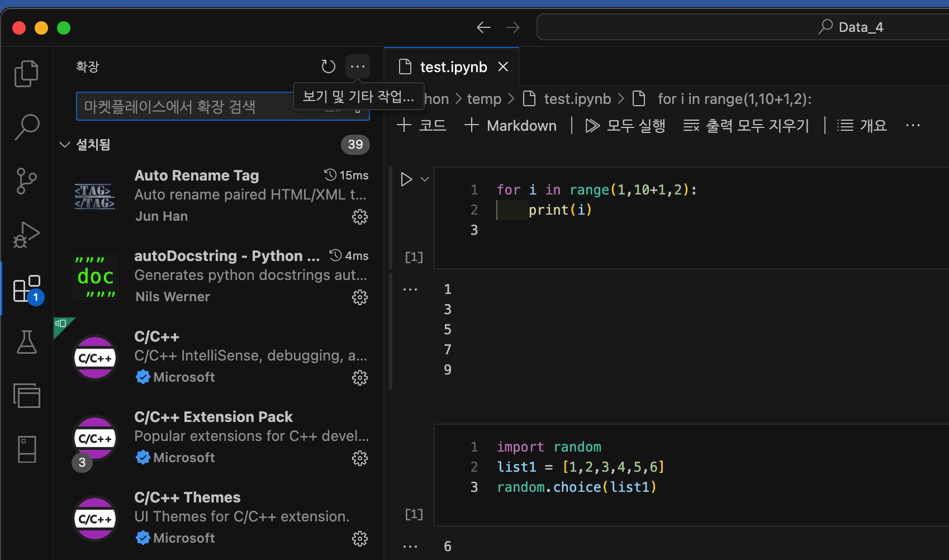The image size is (949, 560).
Task: Select the test.ipynb editor tab
Action: (x=452, y=67)
